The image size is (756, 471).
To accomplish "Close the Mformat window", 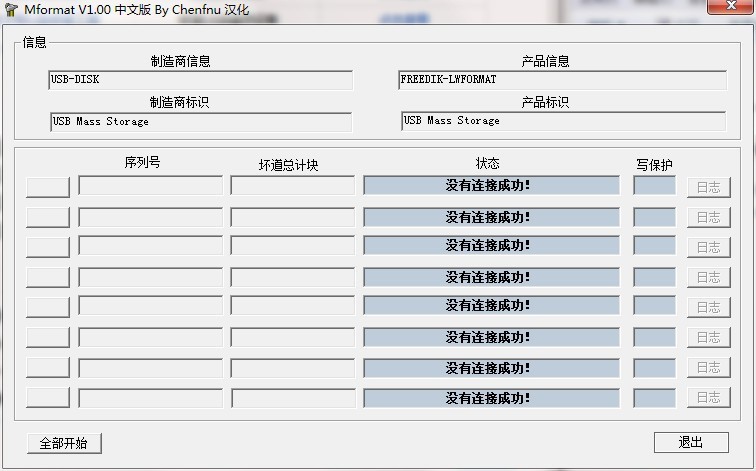I will tap(731, 6).
